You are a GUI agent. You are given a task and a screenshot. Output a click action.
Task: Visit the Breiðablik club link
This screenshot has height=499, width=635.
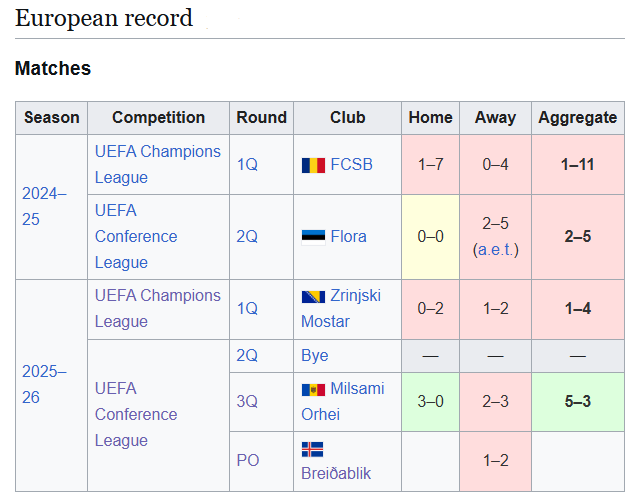336,473
